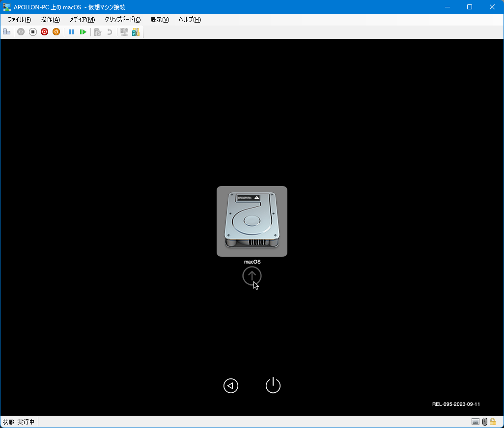Open the 操作(A) menu
Viewport: 504px width, 428px height.
(51, 20)
